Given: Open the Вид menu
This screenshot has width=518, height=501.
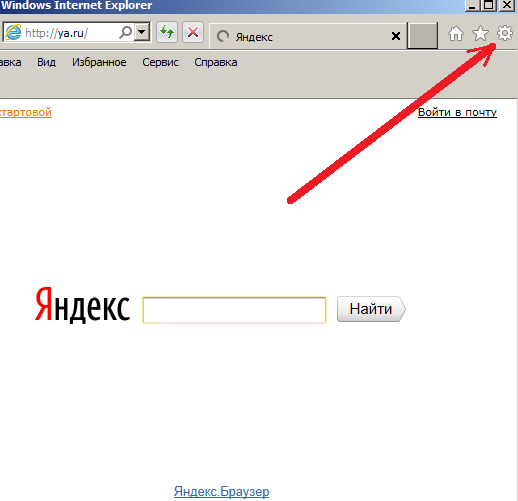Looking at the screenshot, I should tap(46, 62).
